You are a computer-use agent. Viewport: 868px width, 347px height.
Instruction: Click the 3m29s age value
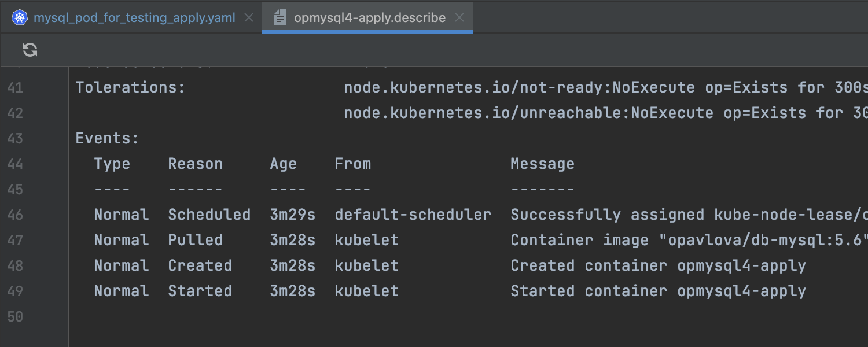292,215
